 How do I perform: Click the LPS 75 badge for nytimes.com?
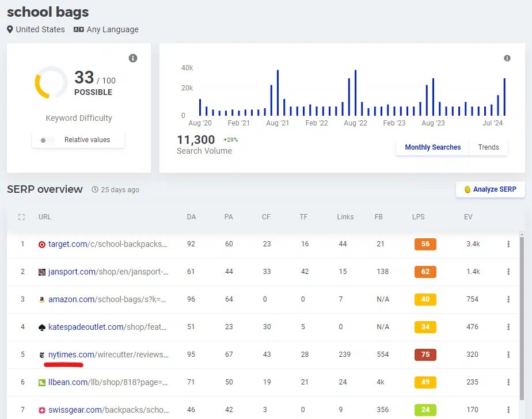[425, 355]
